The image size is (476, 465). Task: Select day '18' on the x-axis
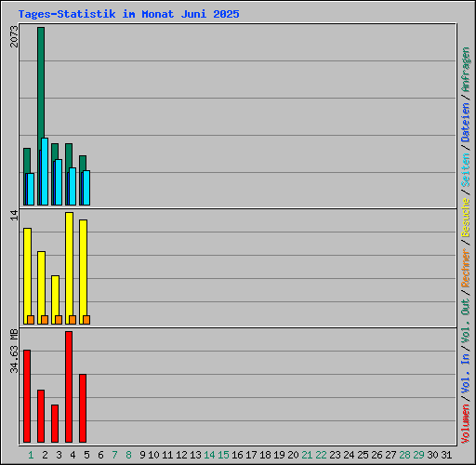tap(265, 455)
